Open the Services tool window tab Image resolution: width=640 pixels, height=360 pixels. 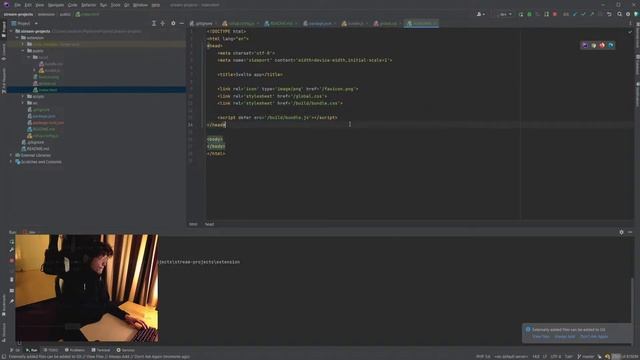(x=125, y=350)
